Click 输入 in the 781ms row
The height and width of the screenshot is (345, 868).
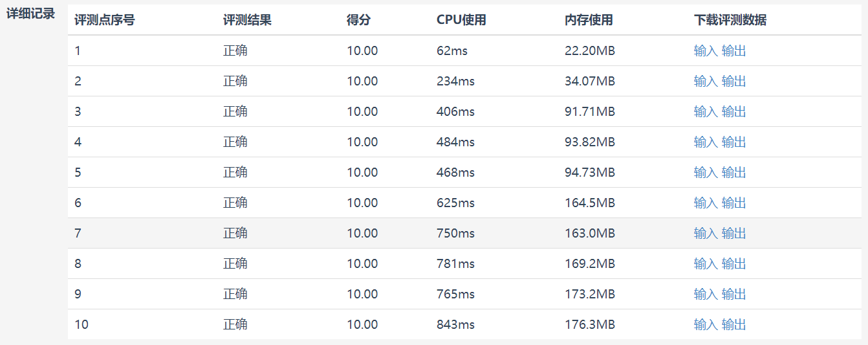click(706, 263)
